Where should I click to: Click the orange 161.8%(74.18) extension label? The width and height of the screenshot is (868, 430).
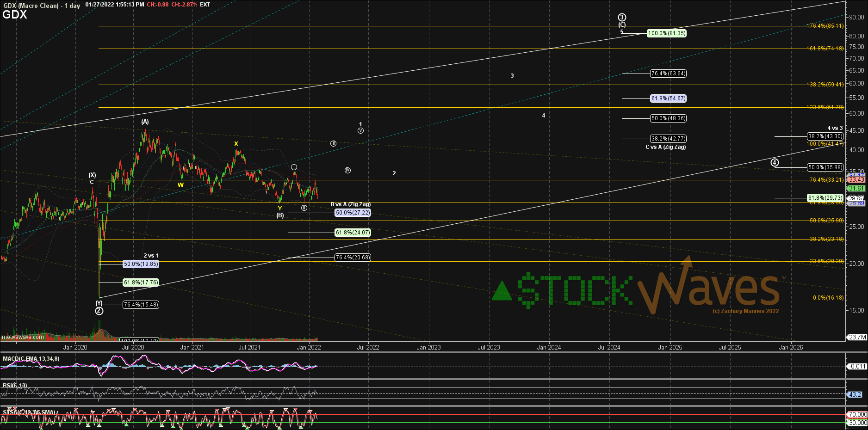(x=825, y=49)
